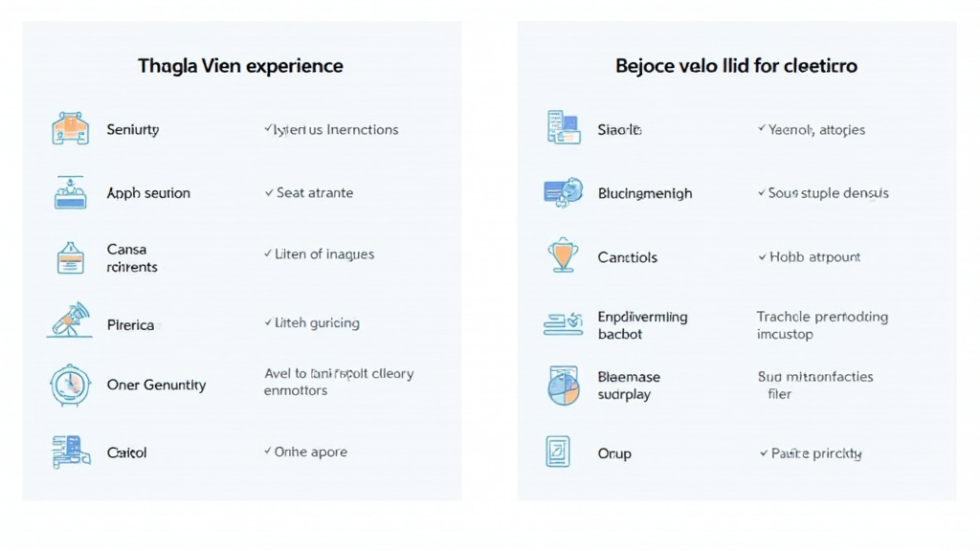Screen dimensions: 980x551
Task: Toggle the Seat atrante checkmark
Action: click(269, 193)
